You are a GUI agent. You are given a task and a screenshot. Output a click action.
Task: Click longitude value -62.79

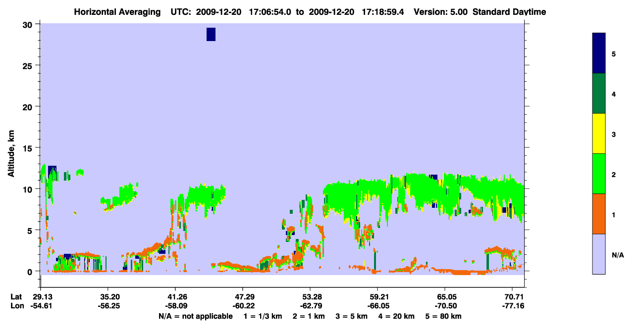click(310, 306)
